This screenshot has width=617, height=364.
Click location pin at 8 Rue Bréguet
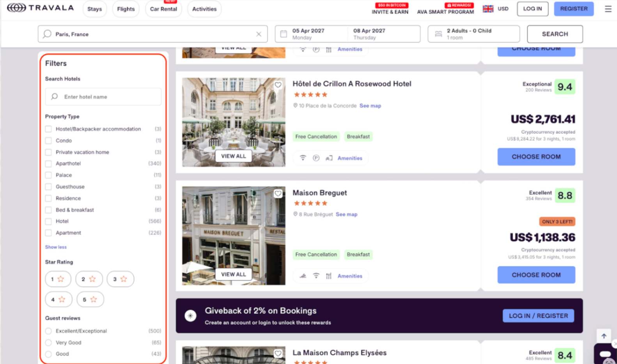[295, 214]
